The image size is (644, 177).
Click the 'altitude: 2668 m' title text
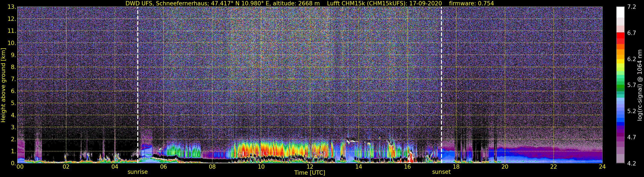[x=296, y=3]
